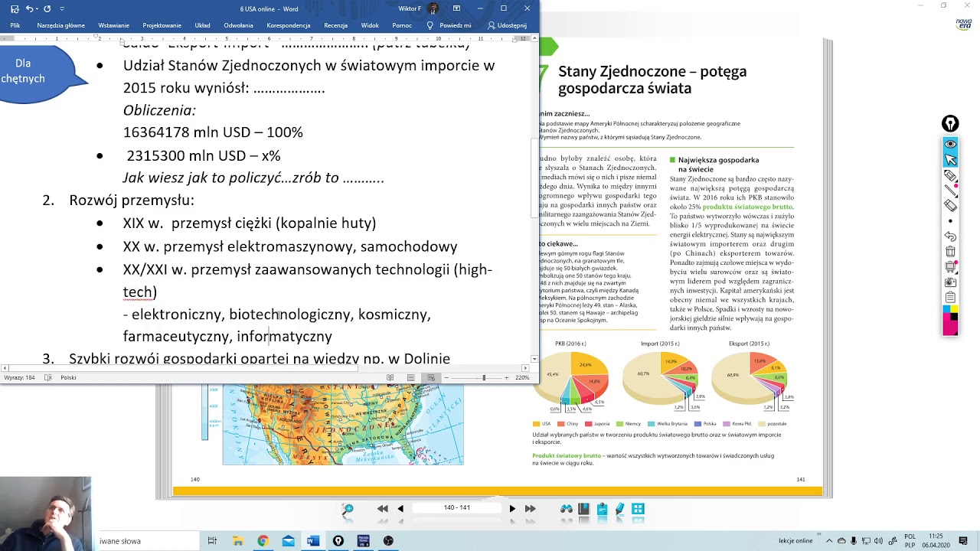This screenshot has width=980, height=551.
Task: Click the Udostępnij share button
Action: point(508,25)
